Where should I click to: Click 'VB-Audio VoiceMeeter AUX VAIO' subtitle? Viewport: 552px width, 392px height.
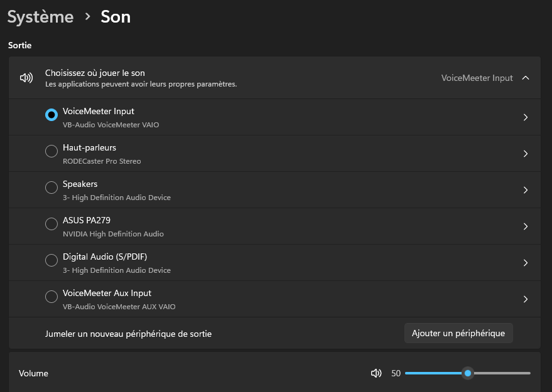point(119,307)
